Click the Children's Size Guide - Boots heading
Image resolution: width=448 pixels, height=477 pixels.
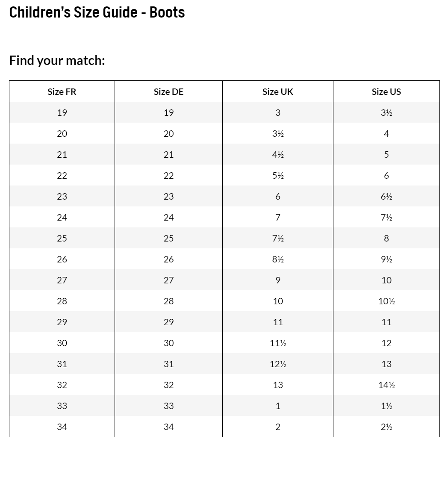click(97, 12)
